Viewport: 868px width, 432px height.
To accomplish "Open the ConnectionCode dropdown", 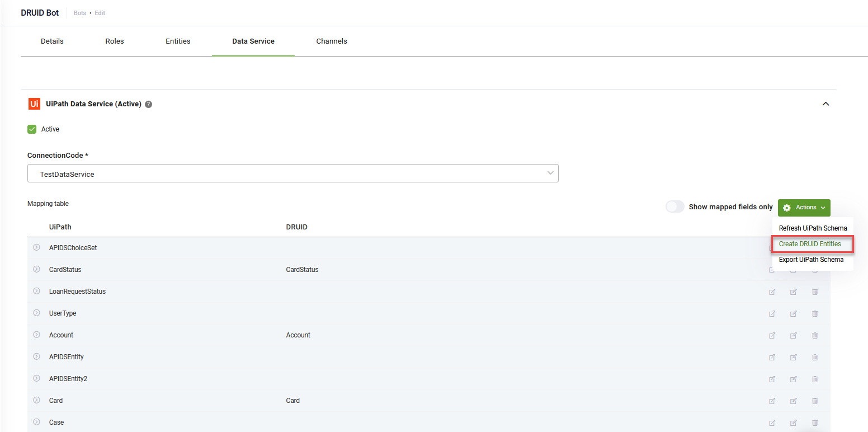I will (293, 173).
